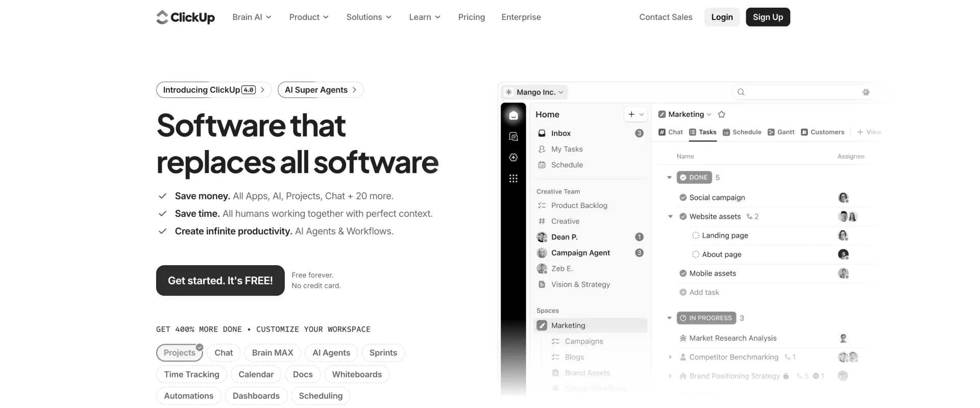
Task: Open the home icon in the black sidebar
Action: [x=513, y=116]
